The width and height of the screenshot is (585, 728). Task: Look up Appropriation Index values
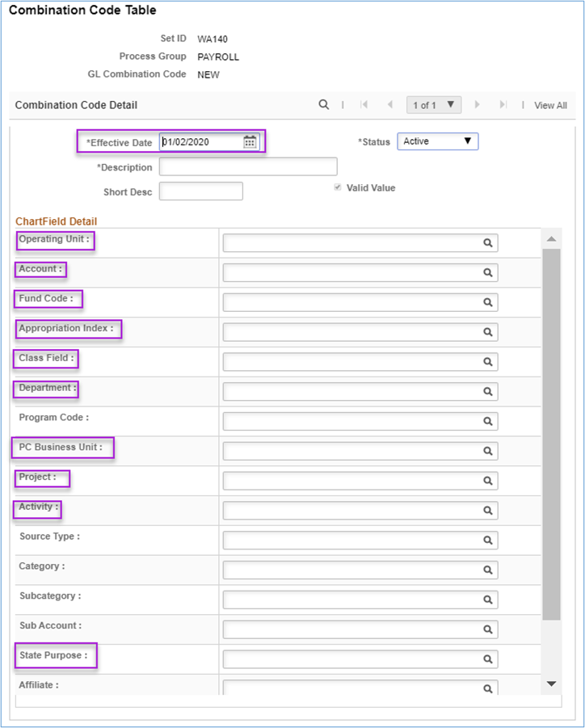click(487, 332)
